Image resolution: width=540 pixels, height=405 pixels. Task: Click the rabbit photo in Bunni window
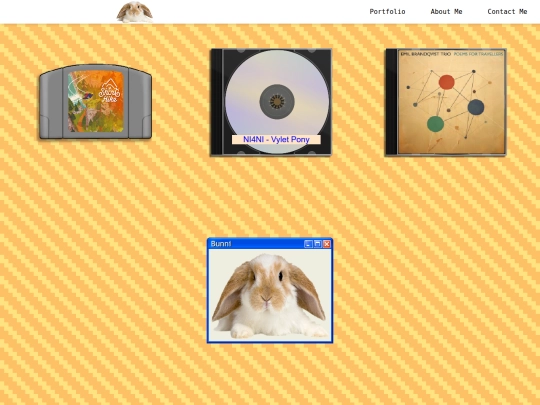click(270, 295)
